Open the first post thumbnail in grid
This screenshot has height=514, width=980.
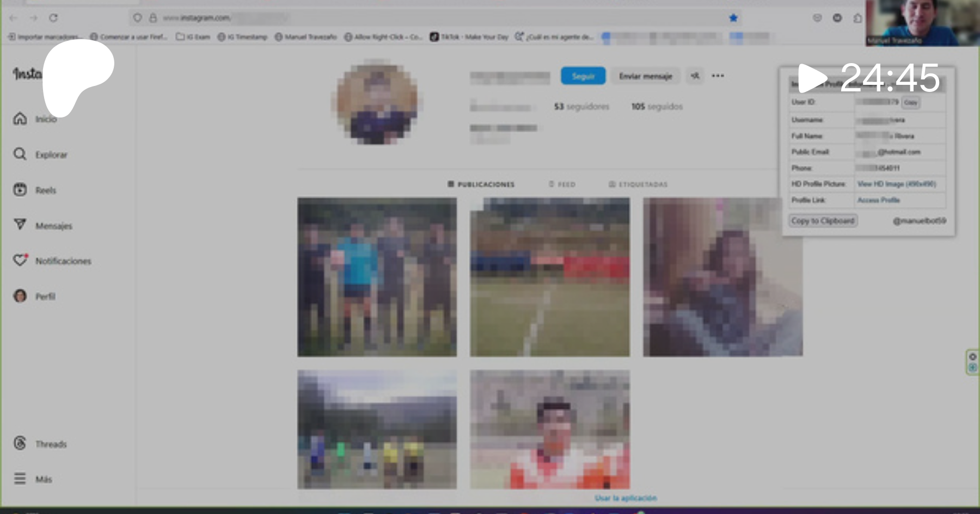[x=377, y=277]
